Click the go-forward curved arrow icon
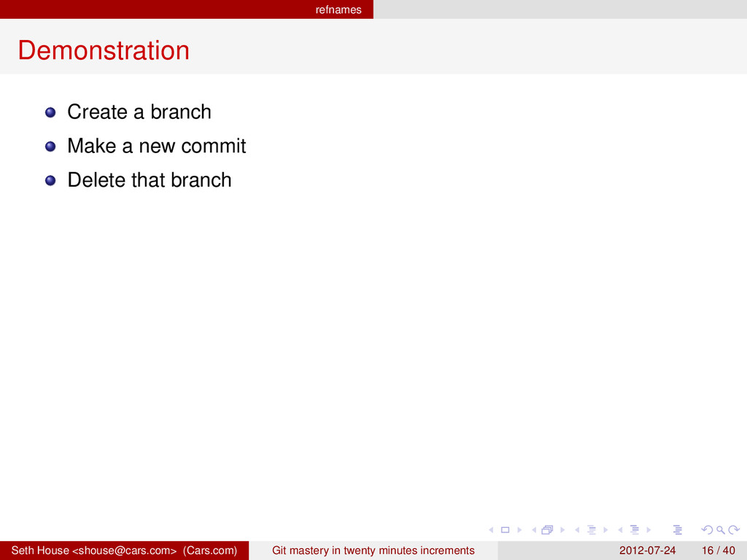747x560 pixels. (734, 530)
